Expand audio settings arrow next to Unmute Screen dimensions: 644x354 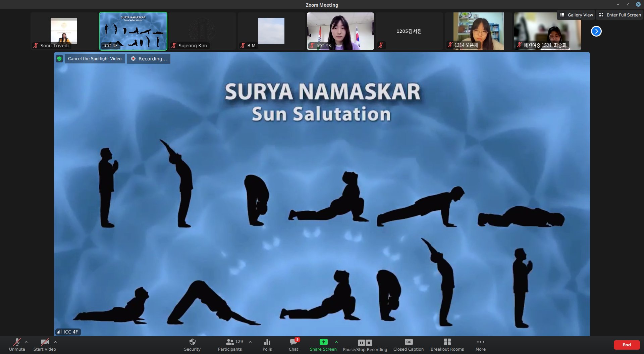point(26,342)
